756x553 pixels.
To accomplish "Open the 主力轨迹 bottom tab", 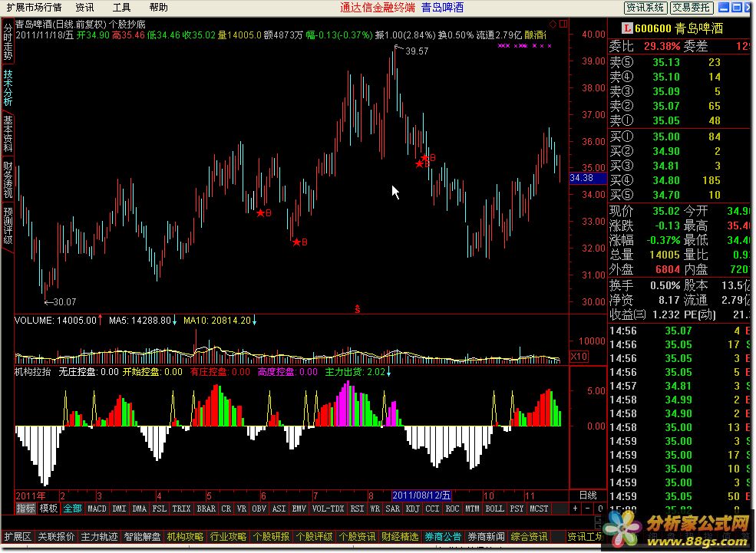I will click(99, 537).
